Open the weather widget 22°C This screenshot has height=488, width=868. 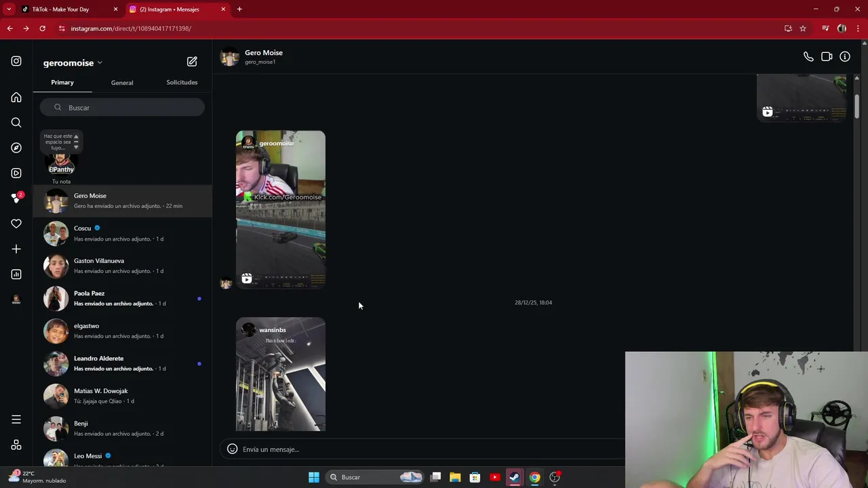click(37, 477)
